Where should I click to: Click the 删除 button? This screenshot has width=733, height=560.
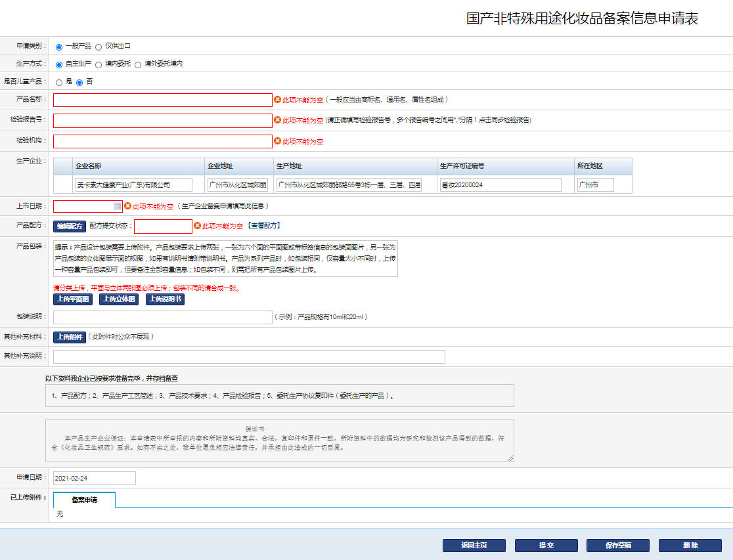coord(690,546)
